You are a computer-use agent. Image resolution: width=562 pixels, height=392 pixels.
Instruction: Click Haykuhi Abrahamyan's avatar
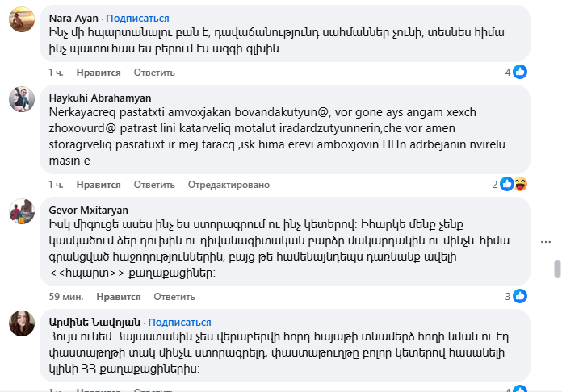pyautogui.click(x=20, y=100)
